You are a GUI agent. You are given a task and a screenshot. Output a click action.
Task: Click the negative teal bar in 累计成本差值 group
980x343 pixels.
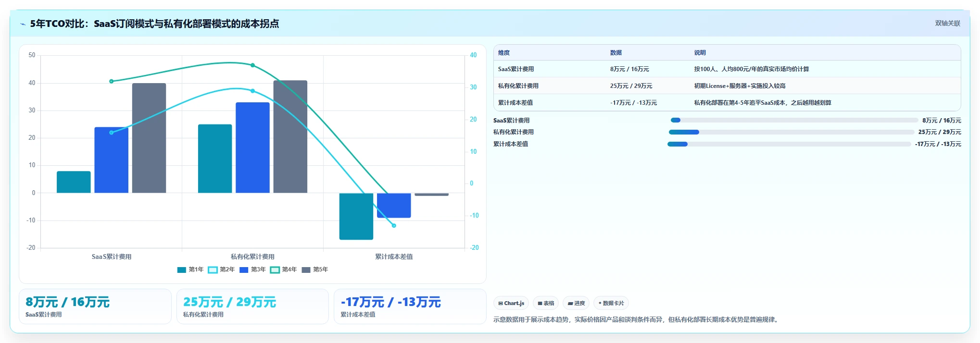(356, 216)
